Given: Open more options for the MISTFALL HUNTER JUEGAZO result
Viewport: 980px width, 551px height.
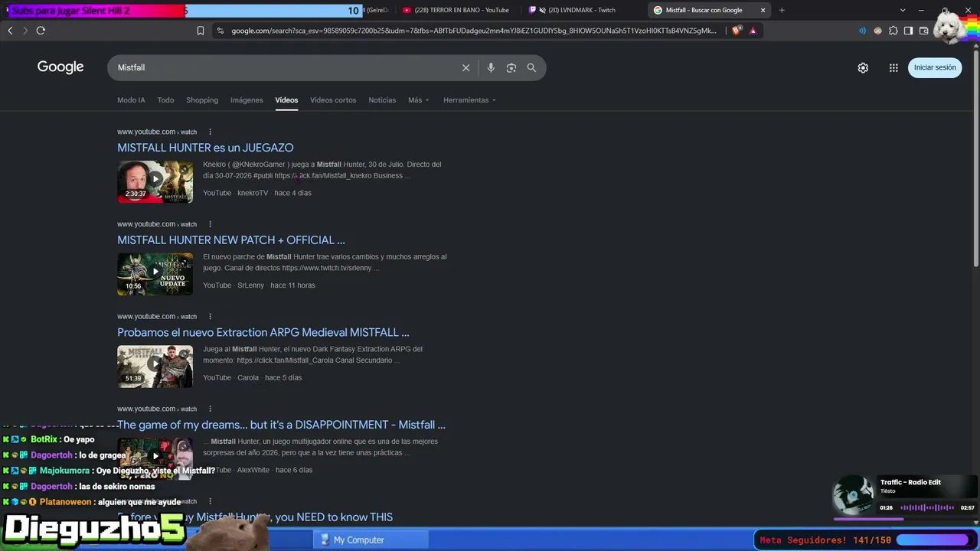Looking at the screenshot, I should 211,132.
